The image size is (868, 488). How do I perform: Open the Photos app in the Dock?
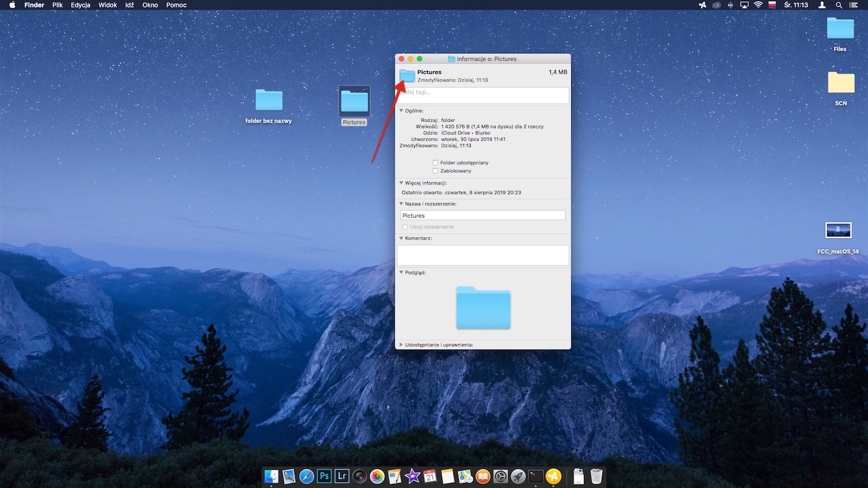[x=377, y=476]
